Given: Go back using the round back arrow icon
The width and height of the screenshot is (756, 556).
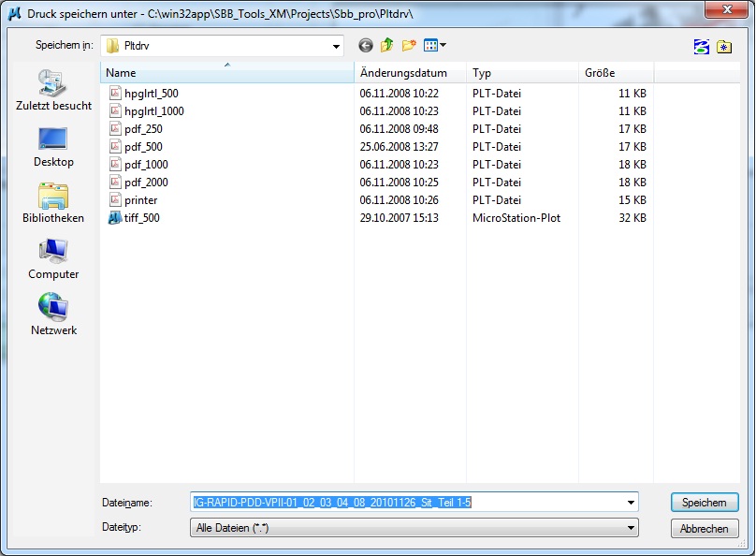Looking at the screenshot, I should (x=366, y=46).
